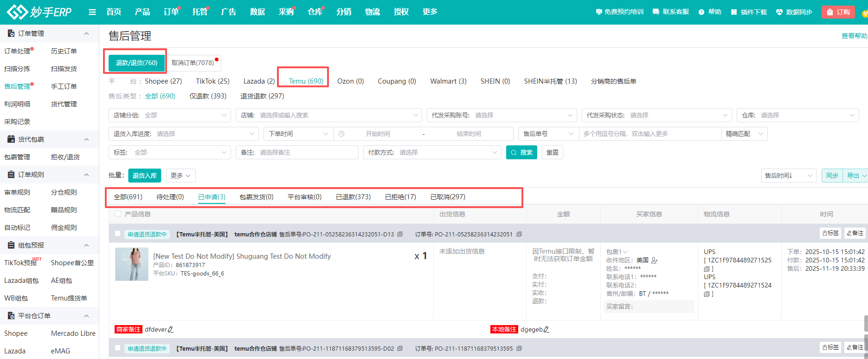Select the 取消订单(7078) tab
The width and height of the screenshot is (868, 359).
pos(193,63)
